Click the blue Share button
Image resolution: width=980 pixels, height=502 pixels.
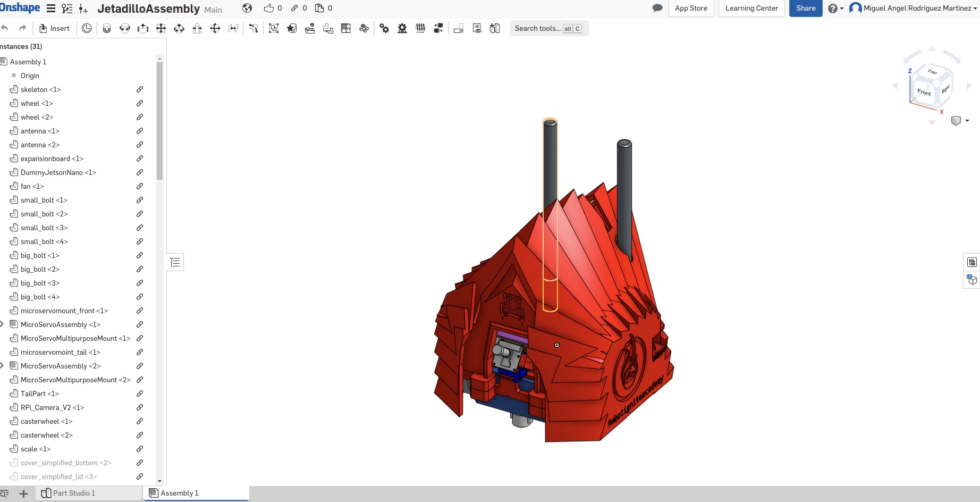(x=806, y=9)
